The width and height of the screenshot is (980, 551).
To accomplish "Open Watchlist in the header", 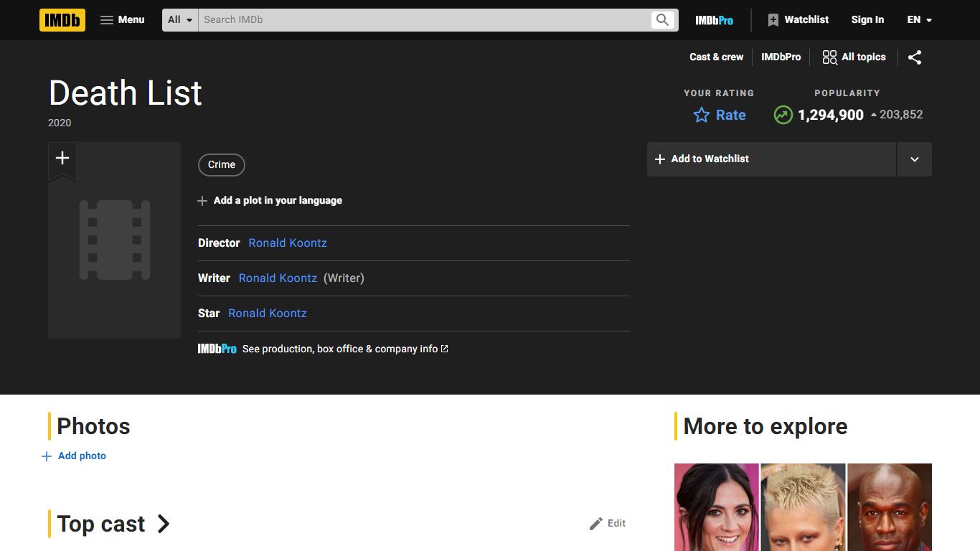I will (798, 20).
